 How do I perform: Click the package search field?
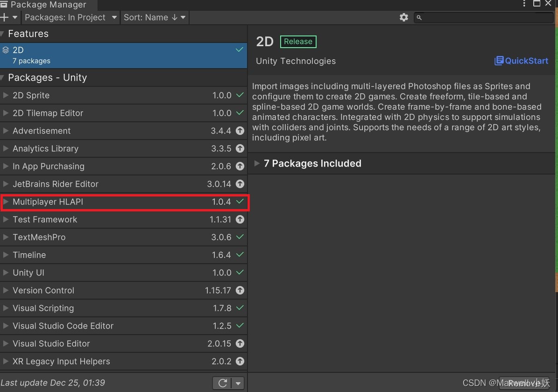point(483,17)
